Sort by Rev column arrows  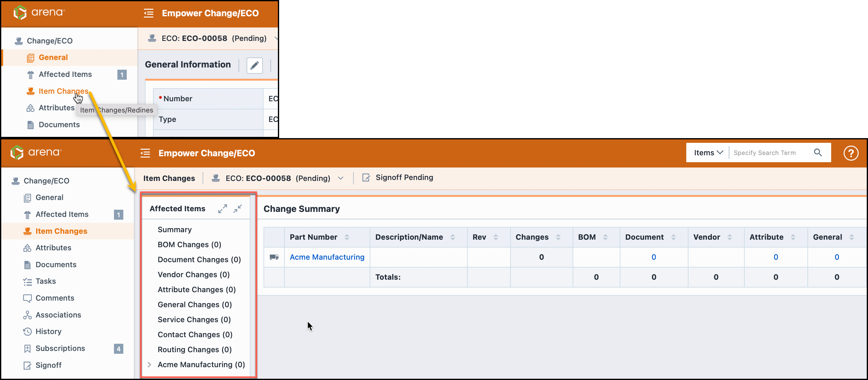[x=496, y=237]
